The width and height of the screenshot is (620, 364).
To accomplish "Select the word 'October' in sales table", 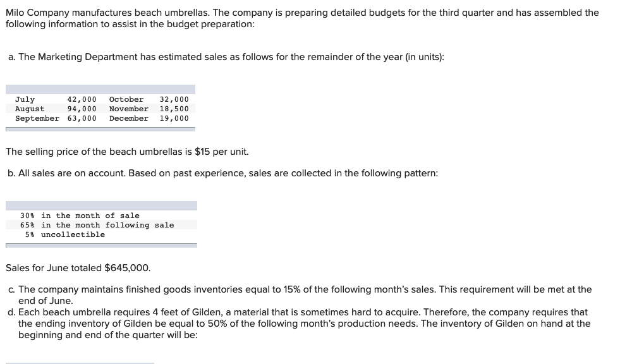I will tap(126, 99).
